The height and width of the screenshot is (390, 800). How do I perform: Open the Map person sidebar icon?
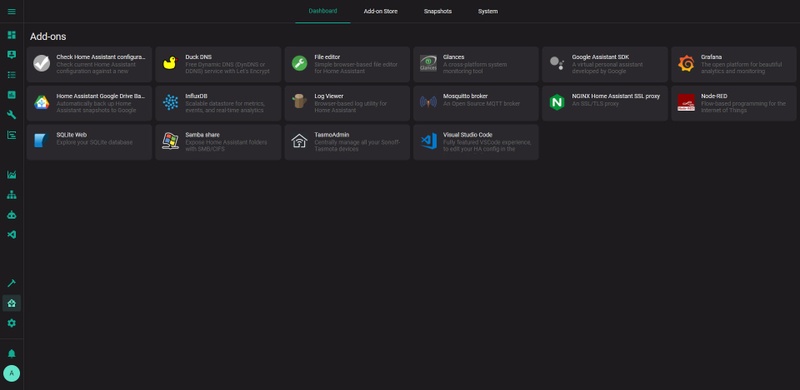11,55
